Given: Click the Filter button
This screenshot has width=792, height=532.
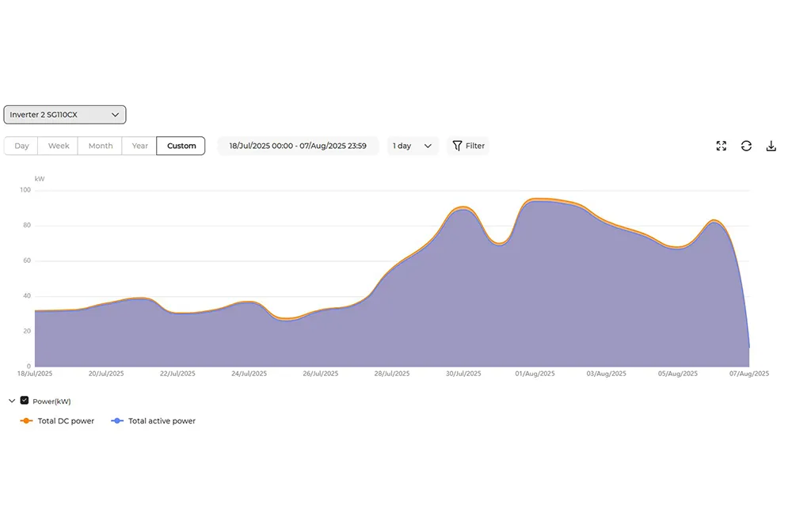Looking at the screenshot, I should pyautogui.click(x=468, y=146).
